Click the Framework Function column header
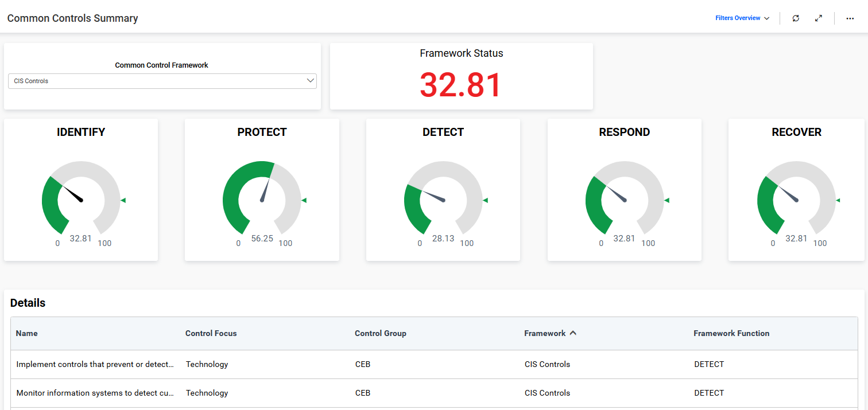The height and width of the screenshot is (410, 868). pyautogui.click(x=731, y=333)
